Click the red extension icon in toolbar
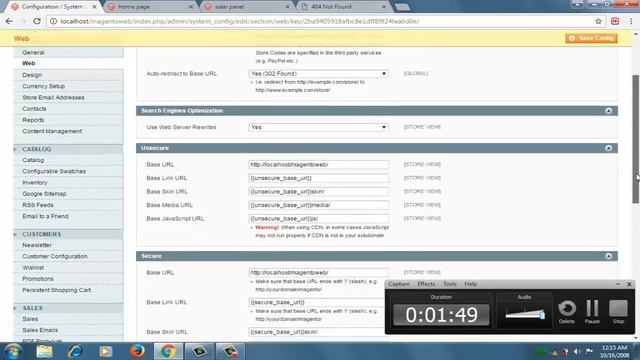 click(x=615, y=21)
